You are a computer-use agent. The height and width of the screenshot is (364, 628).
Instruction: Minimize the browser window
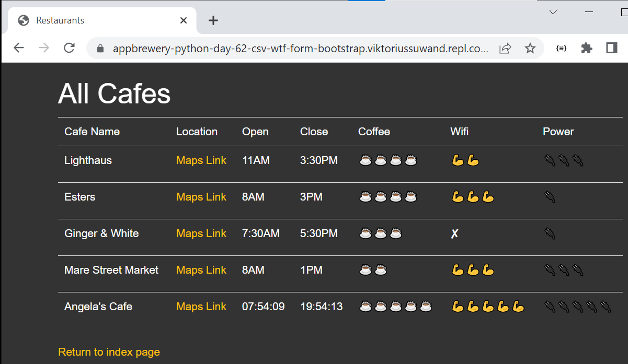(x=589, y=12)
